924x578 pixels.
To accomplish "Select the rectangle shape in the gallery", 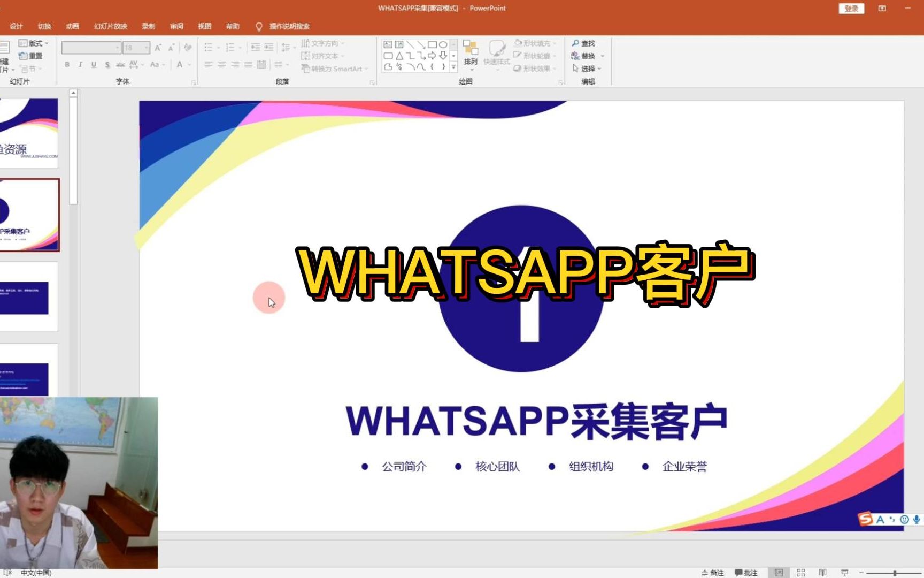I will tap(432, 44).
